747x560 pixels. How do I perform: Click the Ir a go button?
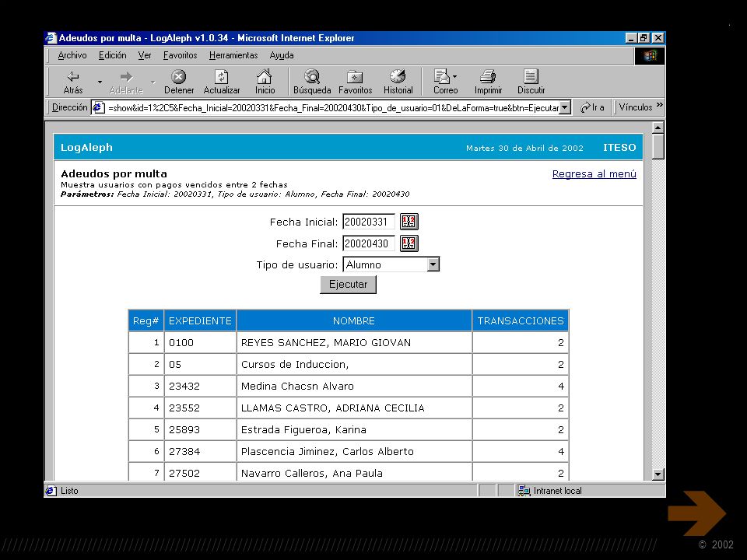point(592,107)
